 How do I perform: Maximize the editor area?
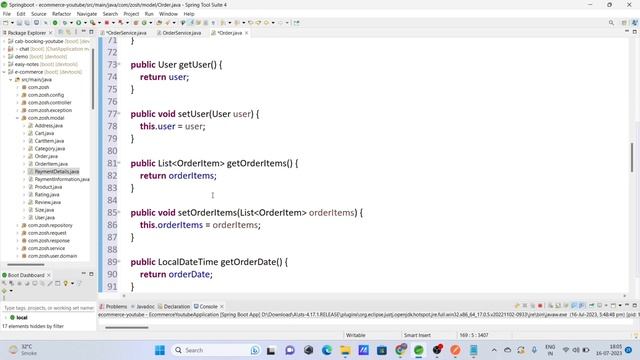[x=634, y=32]
